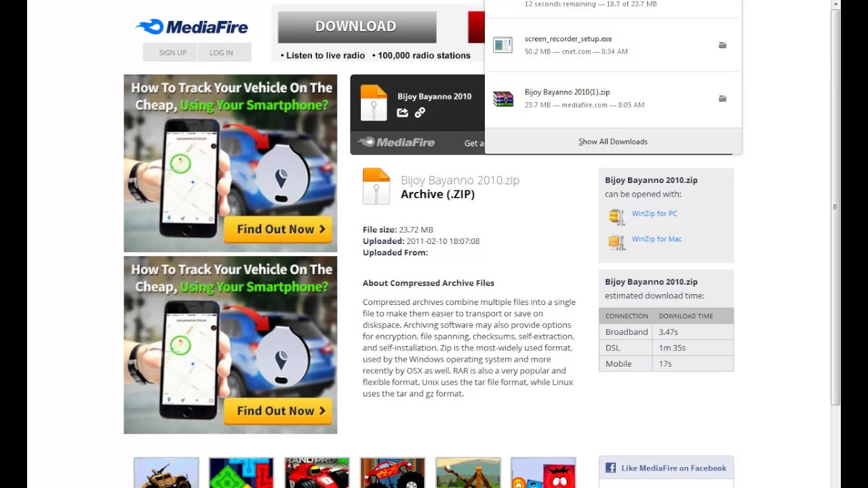Click the Bijoy Bayanno 2010(1).zip file name

click(x=567, y=92)
